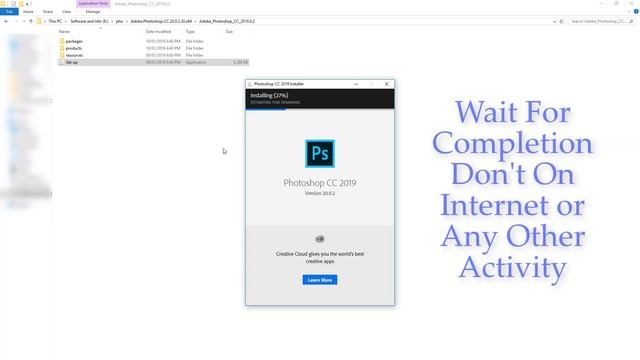The height and width of the screenshot is (360, 640).
Task: Switch to the Home ribbon tab
Action: [x=28, y=11]
